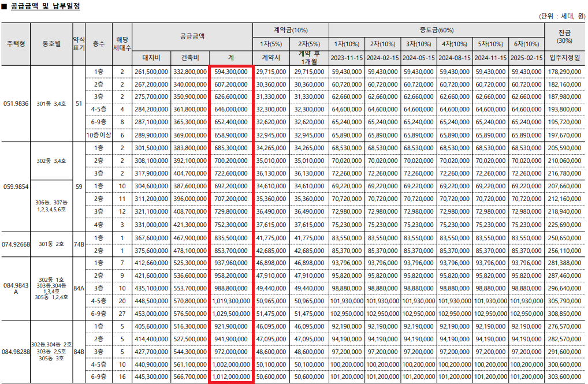The image size is (588, 384).
Task: Select housing type 084.9843 A
Action: point(16,288)
